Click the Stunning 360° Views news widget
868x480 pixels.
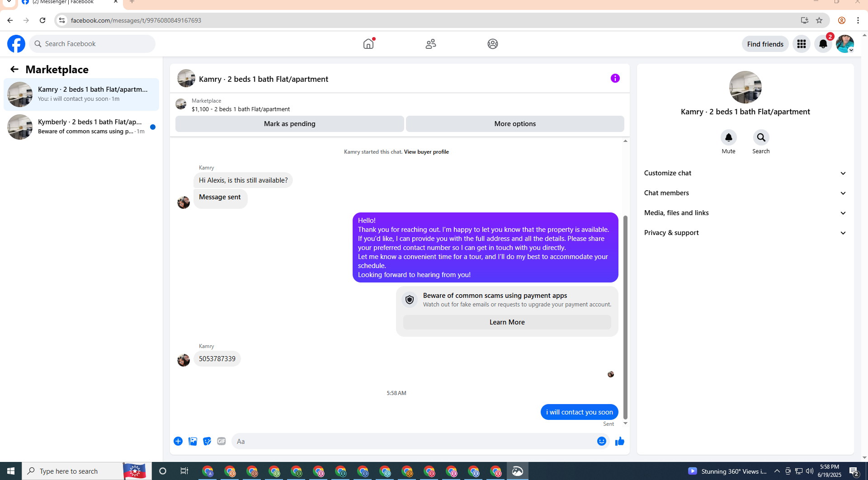pyautogui.click(x=727, y=471)
